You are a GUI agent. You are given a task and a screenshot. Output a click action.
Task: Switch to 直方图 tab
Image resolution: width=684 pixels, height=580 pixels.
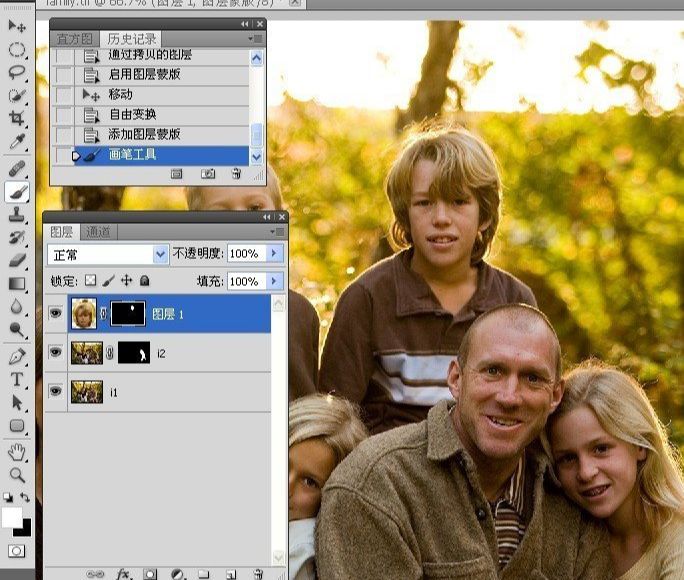point(75,39)
